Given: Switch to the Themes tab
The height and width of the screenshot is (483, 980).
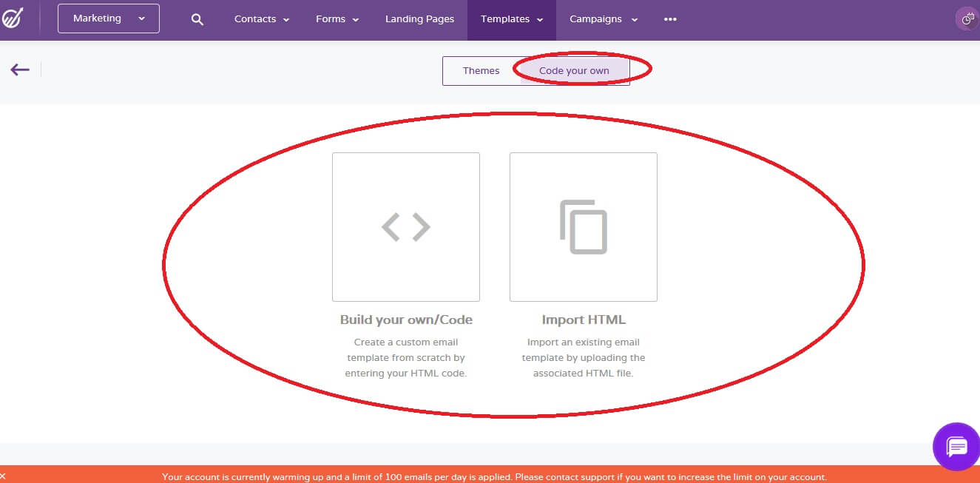Looking at the screenshot, I should (x=481, y=70).
